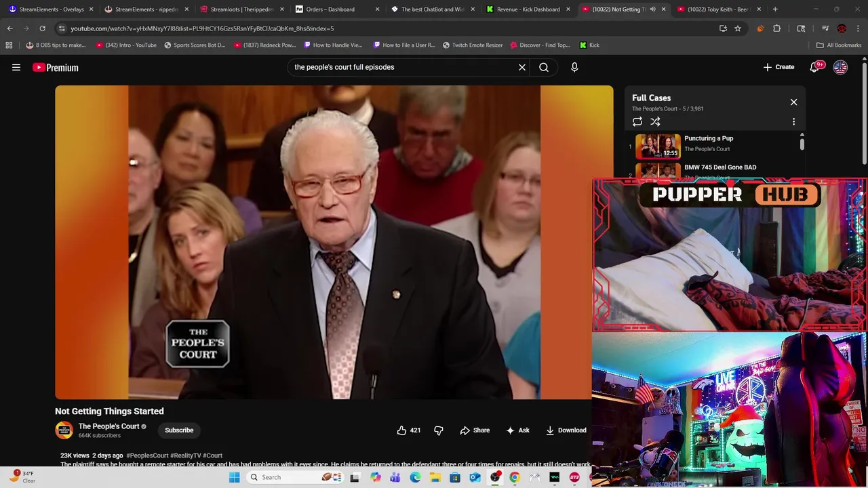Open All Bookmarks folder
The height and width of the screenshot is (488, 868).
[839, 45]
